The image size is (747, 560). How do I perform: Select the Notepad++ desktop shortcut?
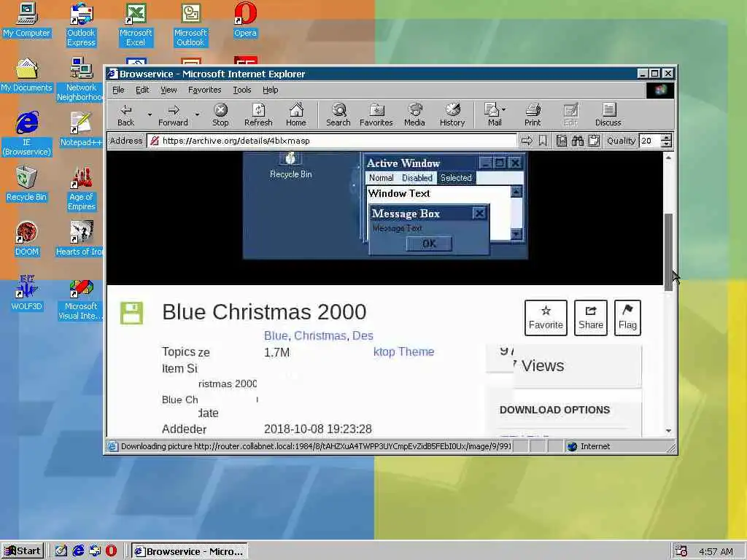[81, 129]
